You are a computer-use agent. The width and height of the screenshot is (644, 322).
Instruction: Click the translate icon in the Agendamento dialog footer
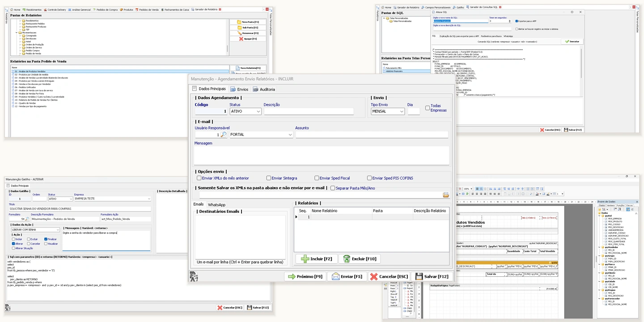point(194,276)
